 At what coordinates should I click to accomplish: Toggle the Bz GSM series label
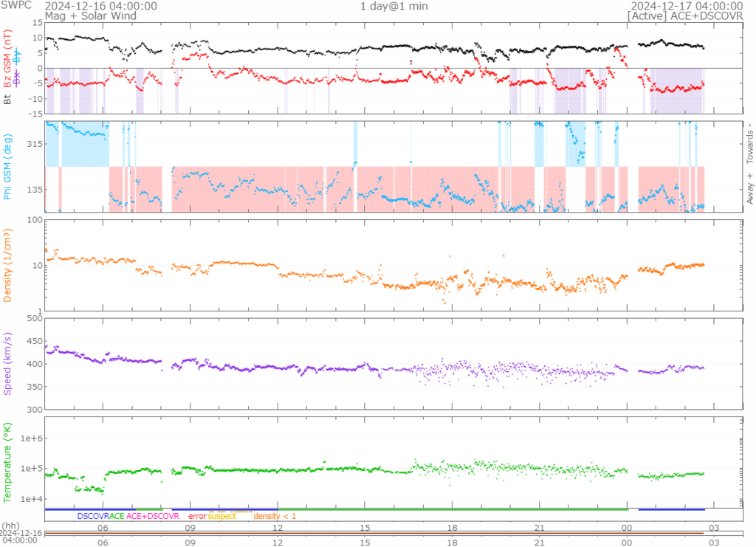(7, 59)
